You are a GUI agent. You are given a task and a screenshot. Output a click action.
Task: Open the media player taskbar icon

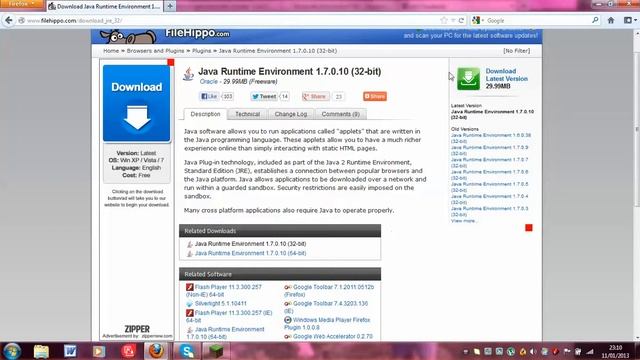click(99, 351)
